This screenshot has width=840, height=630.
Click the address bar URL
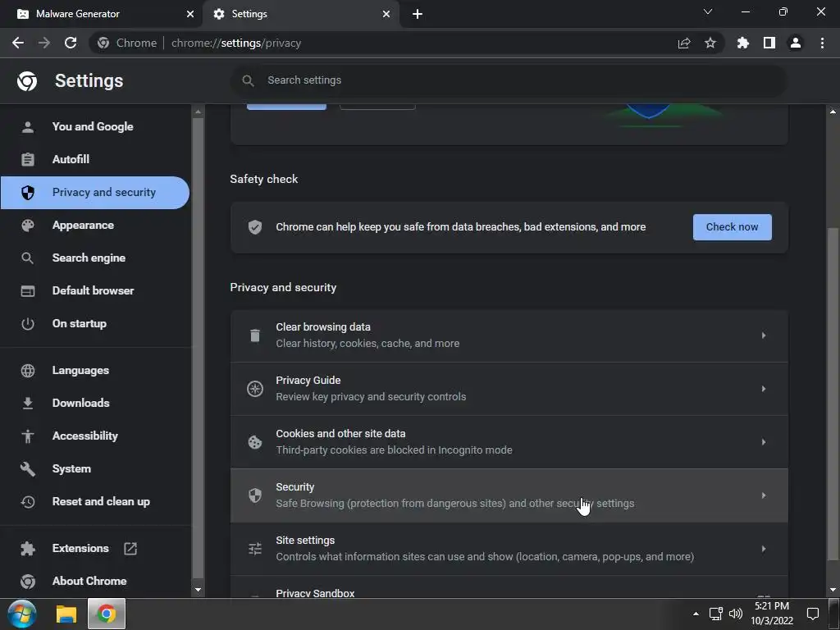236,43
